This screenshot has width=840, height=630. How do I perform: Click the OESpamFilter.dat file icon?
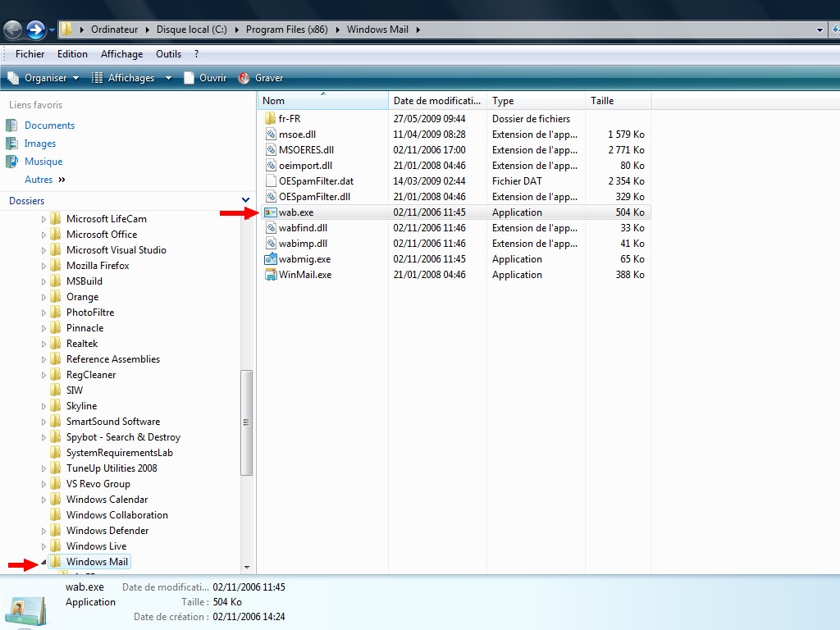click(x=272, y=181)
